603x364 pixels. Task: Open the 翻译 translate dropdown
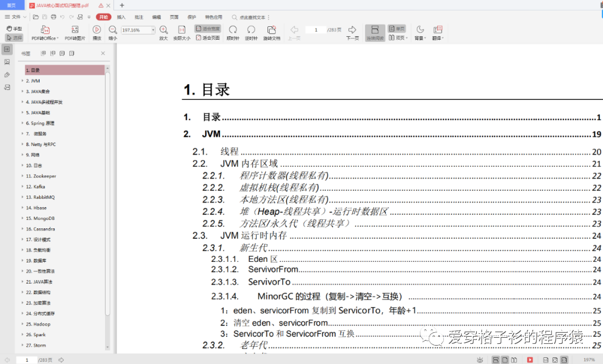[x=438, y=33]
